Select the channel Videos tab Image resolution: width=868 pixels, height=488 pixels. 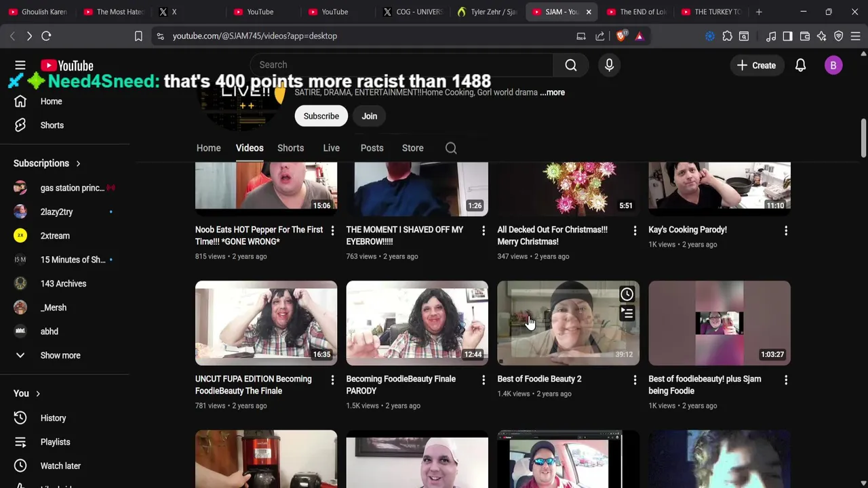[250, 148]
